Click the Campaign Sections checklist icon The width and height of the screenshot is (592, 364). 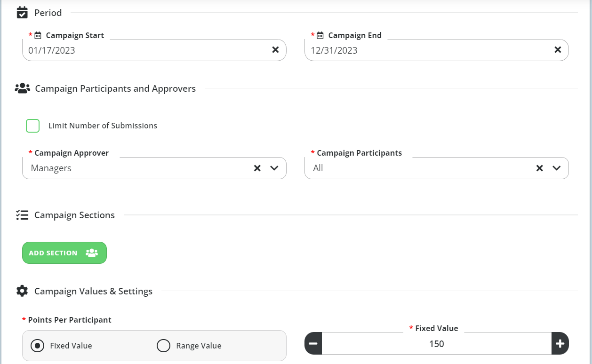(22, 215)
